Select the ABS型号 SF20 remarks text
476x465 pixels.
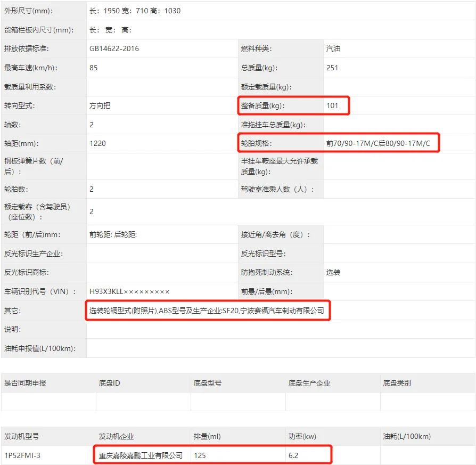pos(207,311)
